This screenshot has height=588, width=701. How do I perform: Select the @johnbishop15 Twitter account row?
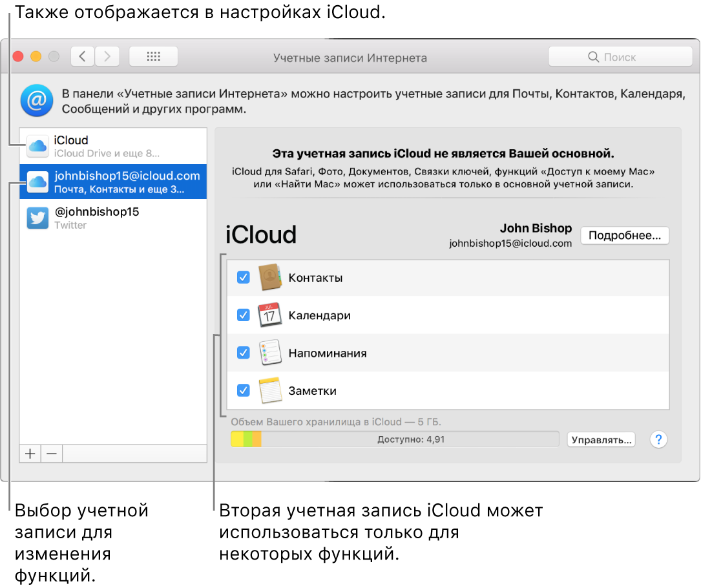tap(113, 218)
